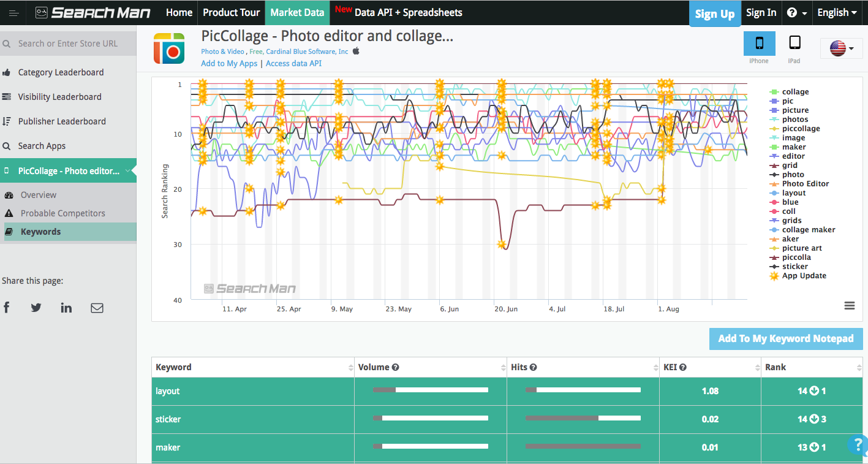Screen dimensions: 868x464
Task: Click the search magnifier icon in sidebar
Action: coord(7,44)
